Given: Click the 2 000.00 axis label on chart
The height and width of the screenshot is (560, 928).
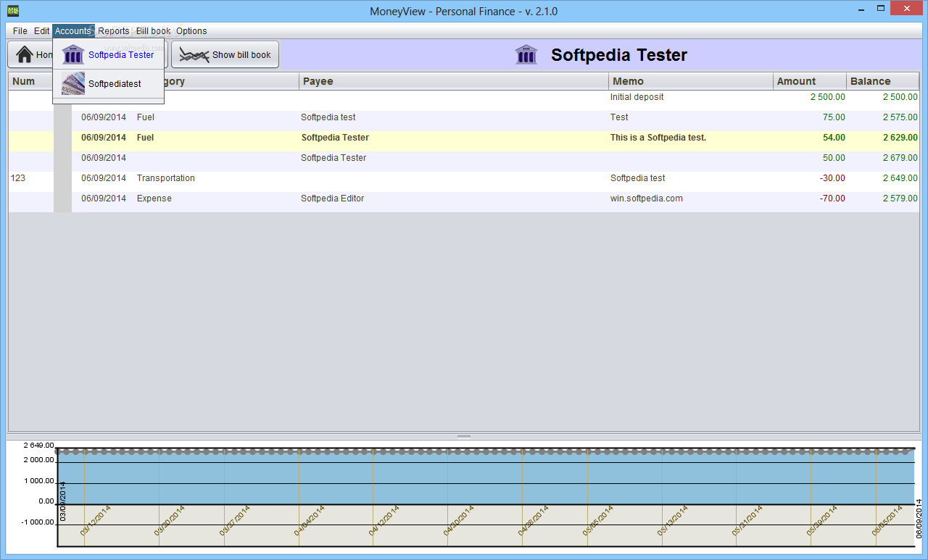Looking at the screenshot, I should point(39,460).
